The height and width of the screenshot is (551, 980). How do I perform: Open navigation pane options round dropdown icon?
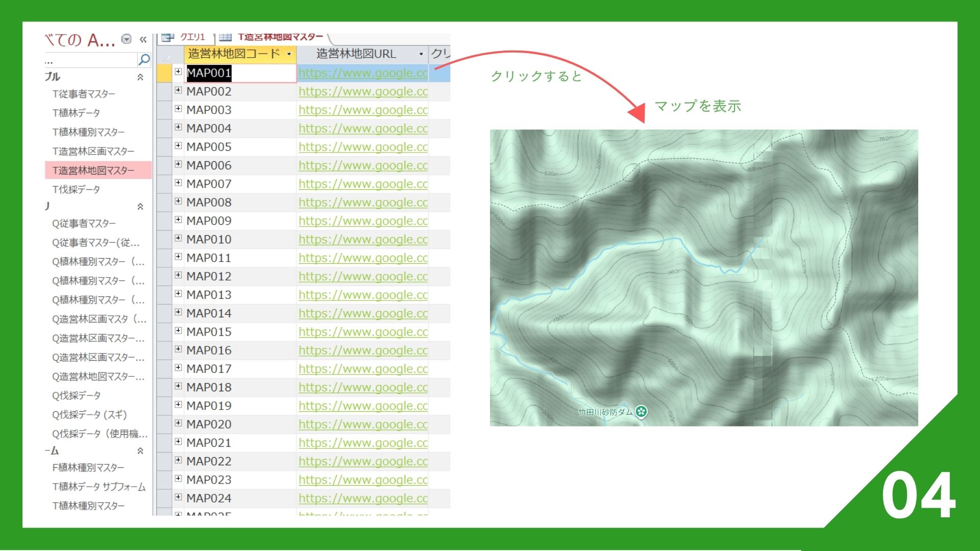tap(127, 39)
